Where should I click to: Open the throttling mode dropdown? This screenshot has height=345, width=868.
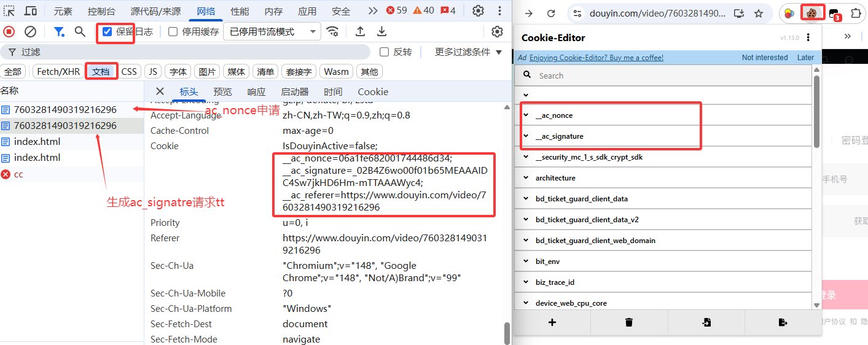(x=272, y=31)
